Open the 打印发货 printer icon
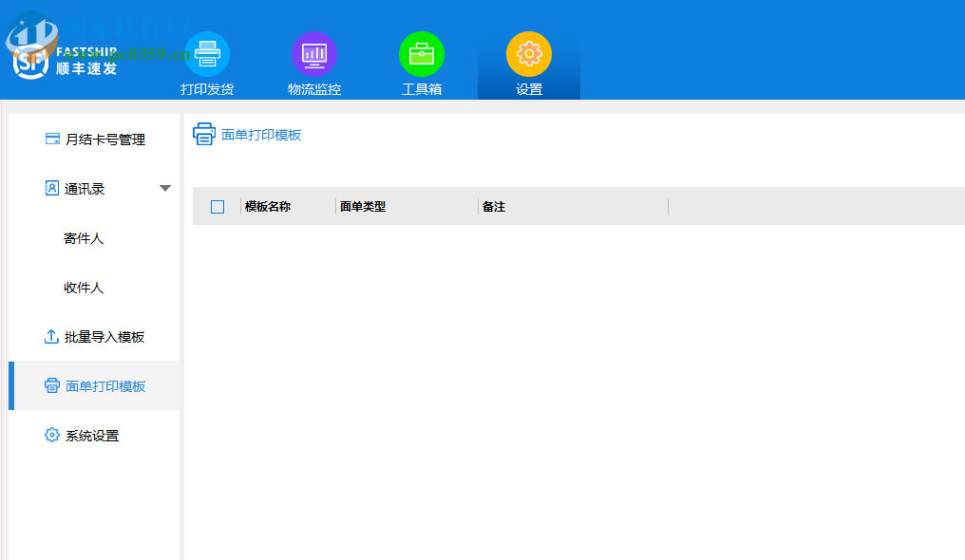 [207, 54]
